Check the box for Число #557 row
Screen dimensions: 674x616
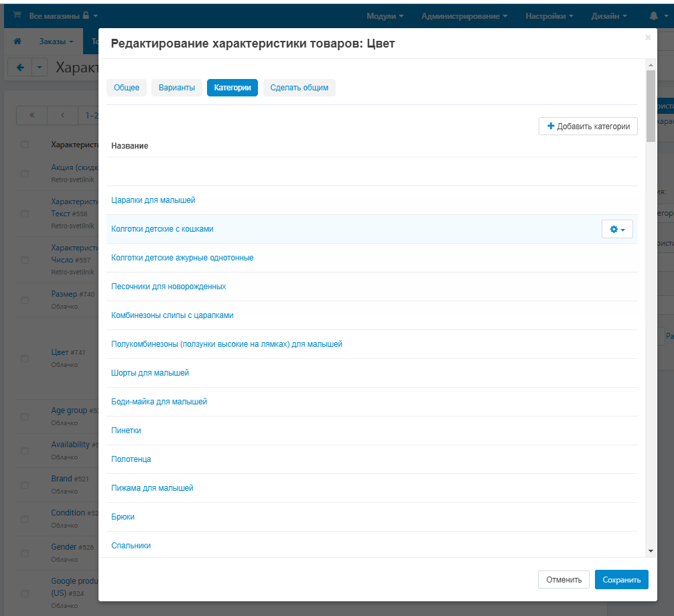[25, 260]
